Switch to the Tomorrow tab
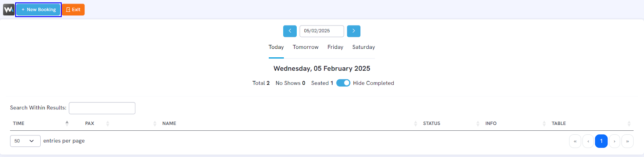Viewport: 644px width, 157px height. tap(305, 47)
